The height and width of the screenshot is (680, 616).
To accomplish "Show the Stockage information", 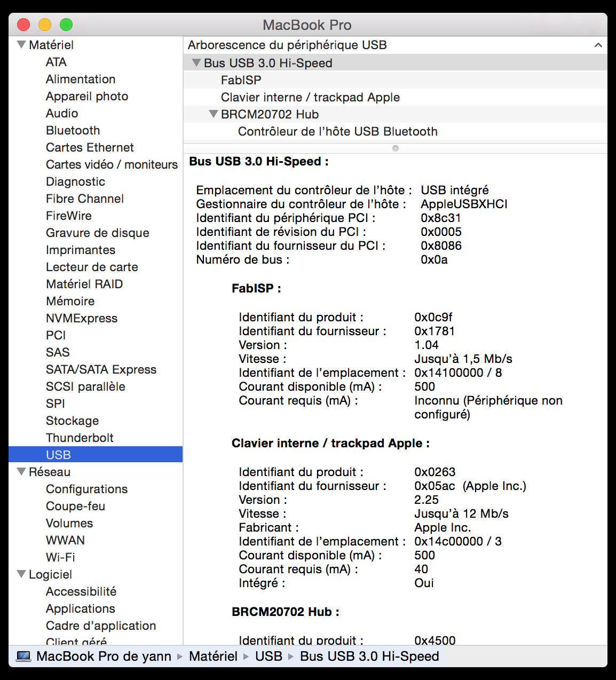I will (x=73, y=421).
